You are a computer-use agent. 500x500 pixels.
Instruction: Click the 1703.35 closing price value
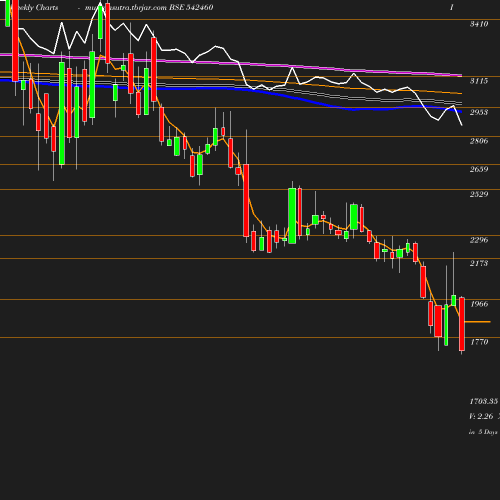click(484, 401)
